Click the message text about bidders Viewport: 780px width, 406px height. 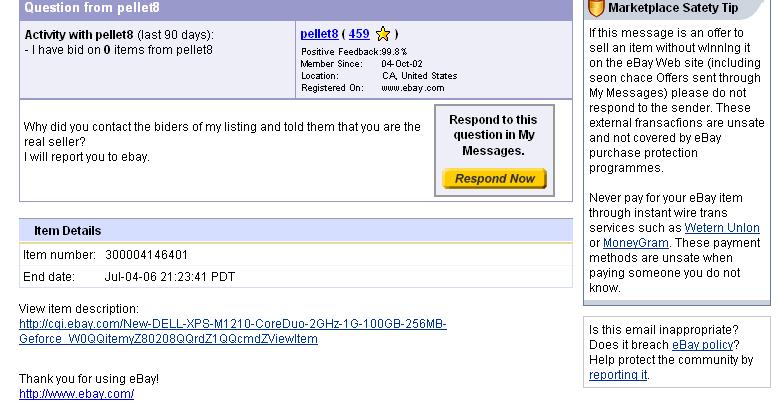point(222,141)
